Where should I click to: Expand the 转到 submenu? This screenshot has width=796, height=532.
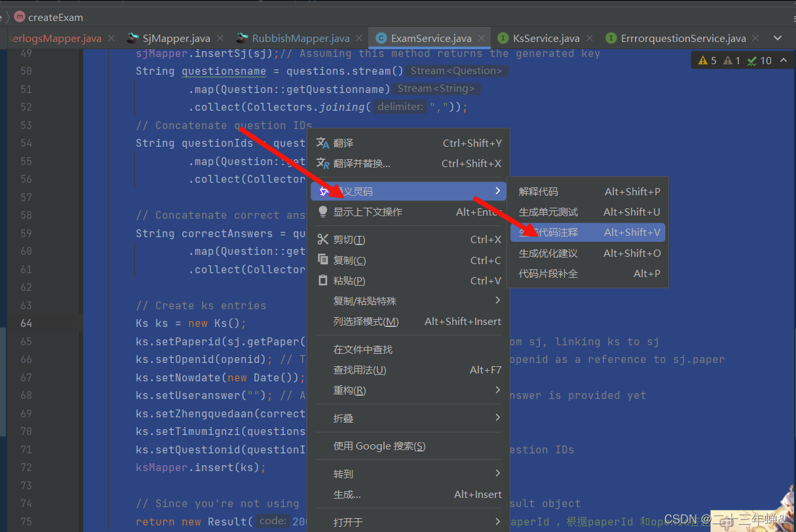(x=409, y=473)
